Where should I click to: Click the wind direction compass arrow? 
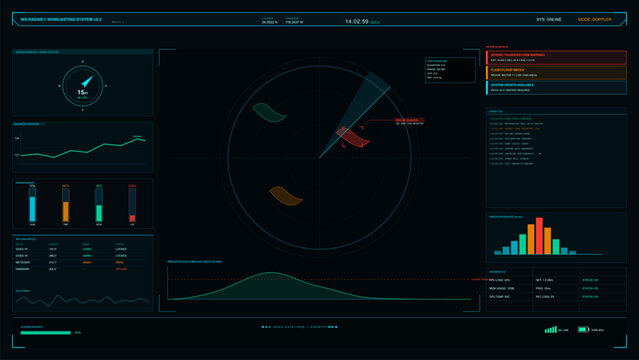tap(87, 82)
